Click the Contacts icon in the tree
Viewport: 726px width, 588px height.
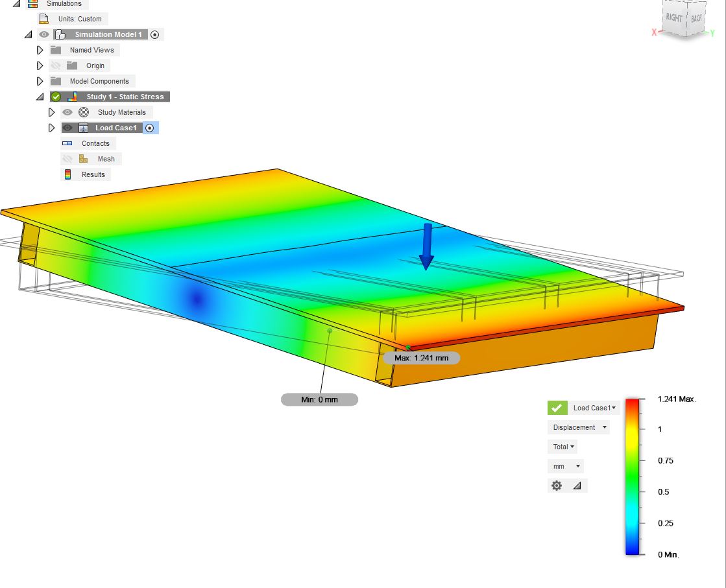click(67, 143)
